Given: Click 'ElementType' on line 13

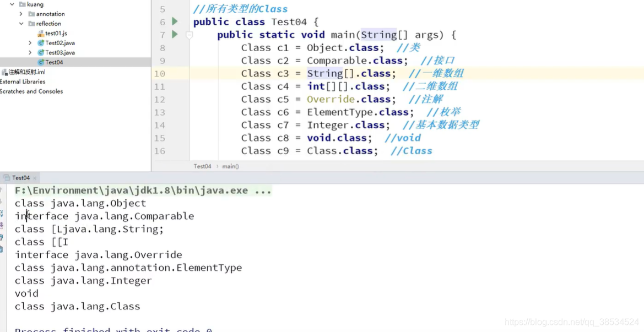Looking at the screenshot, I should 340,112.
